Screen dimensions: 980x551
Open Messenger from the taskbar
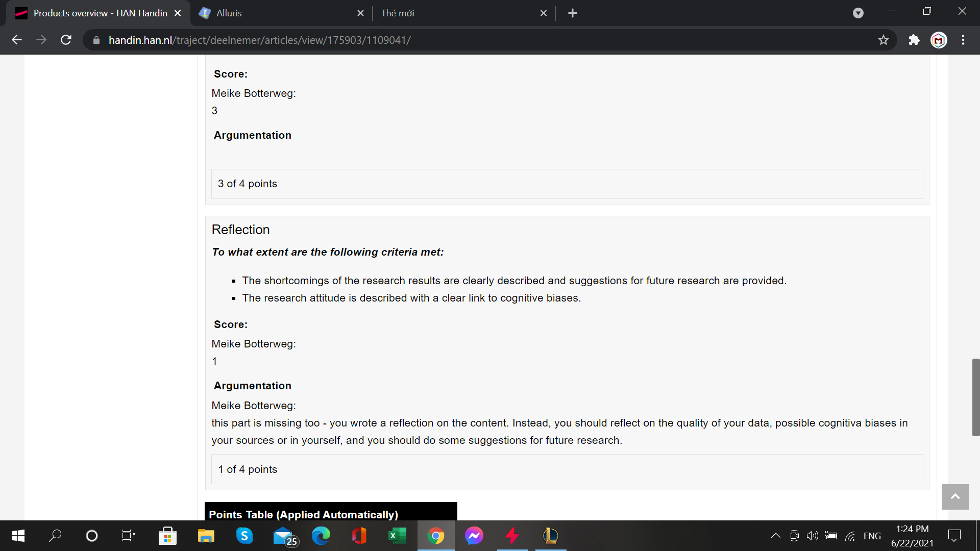coord(474,536)
